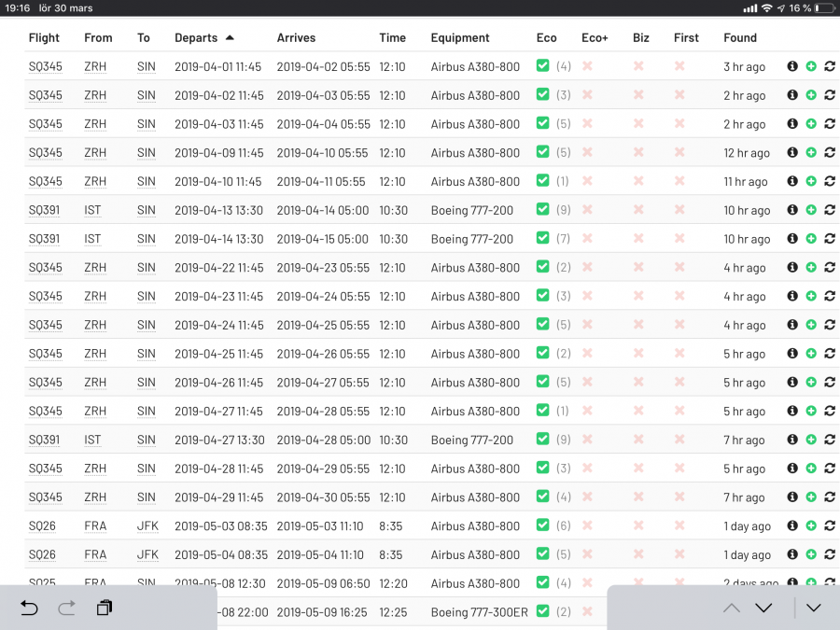
Task: Open SQ26 flight link departing 2019-05-03
Action: pos(42,526)
